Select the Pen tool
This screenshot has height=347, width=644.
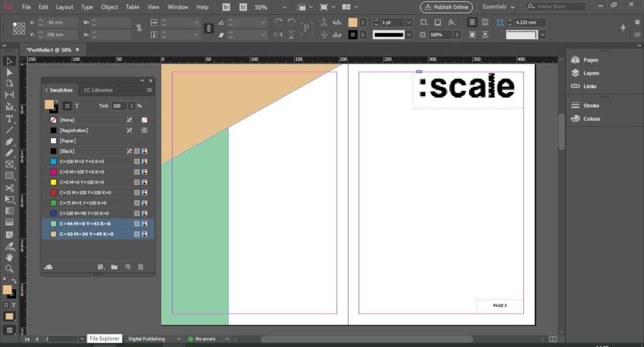point(9,141)
